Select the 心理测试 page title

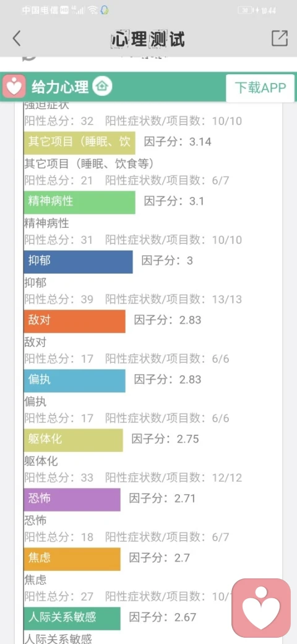click(x=148, y=39)
